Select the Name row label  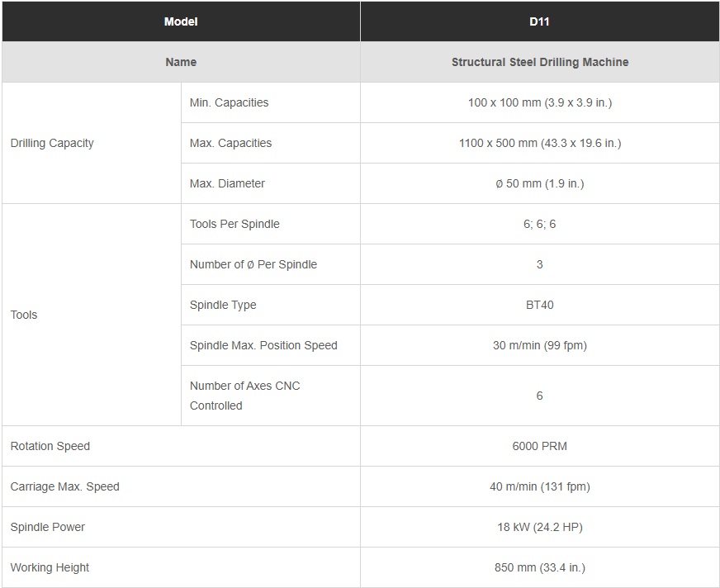point(181,62)
